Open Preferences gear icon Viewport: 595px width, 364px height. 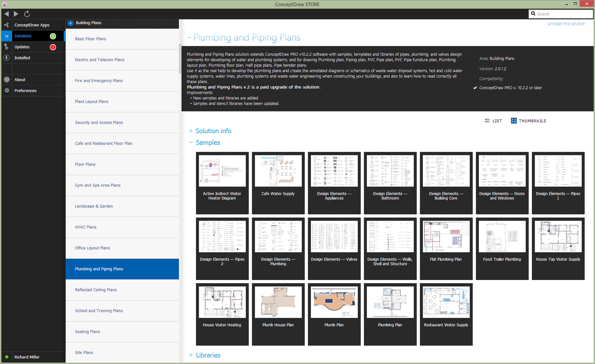coord(6,91)
